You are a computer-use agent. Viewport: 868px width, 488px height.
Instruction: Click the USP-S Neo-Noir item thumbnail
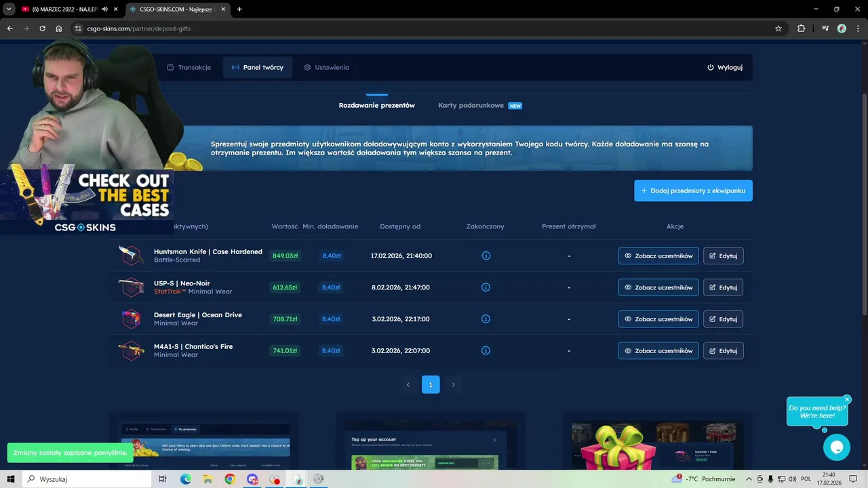pyautogui.click(x=131, y=287)
